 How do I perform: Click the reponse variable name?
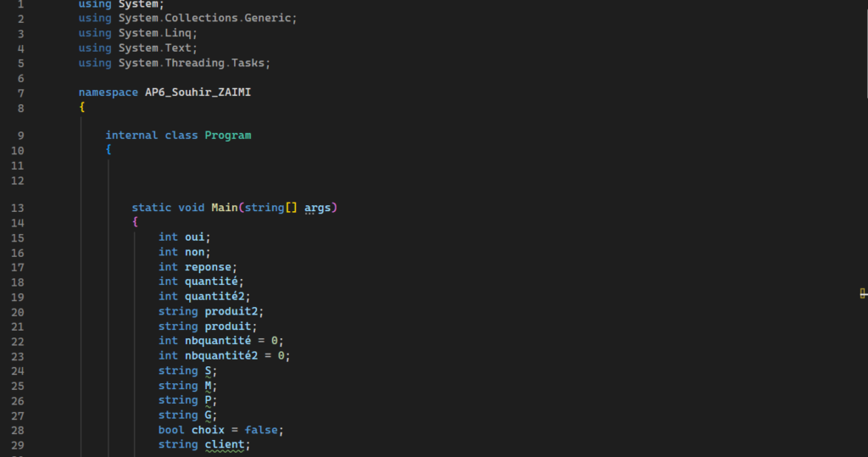208,267
